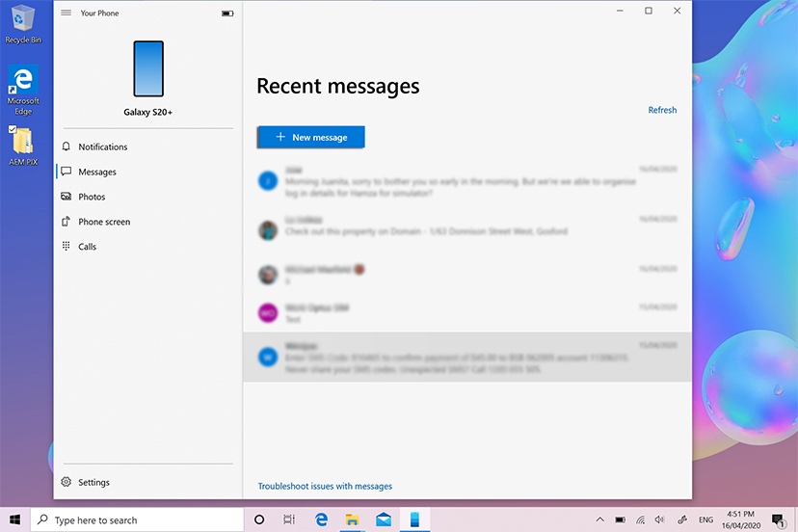The height and width of the screenshot is (532, 798).
Task: Select Messages in the sidebar
Action: [x=147, y=172]
